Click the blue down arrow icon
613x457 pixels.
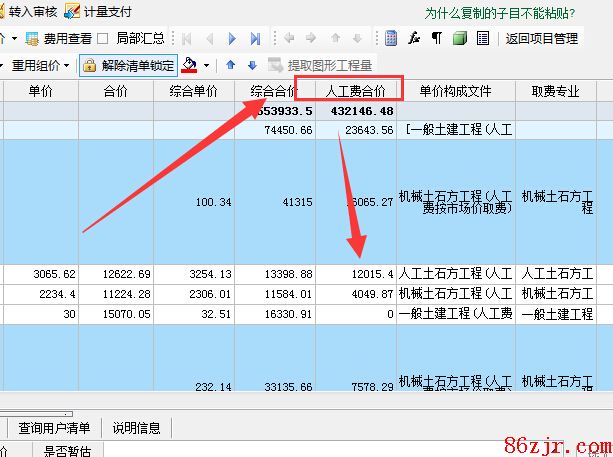point(252,66)
